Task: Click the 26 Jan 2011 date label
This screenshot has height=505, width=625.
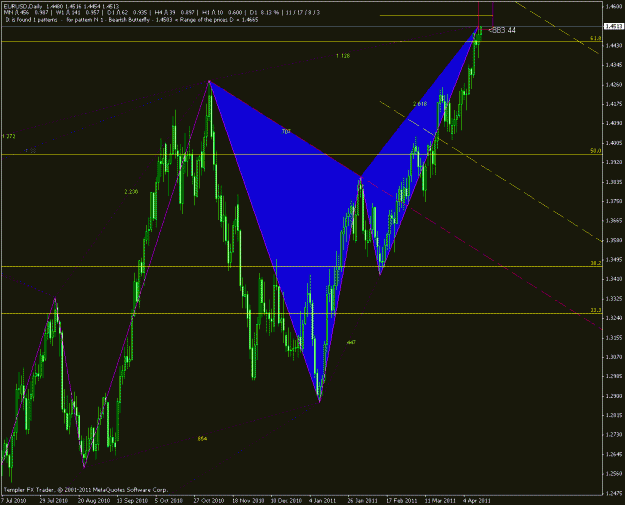Action: [362, 501]
